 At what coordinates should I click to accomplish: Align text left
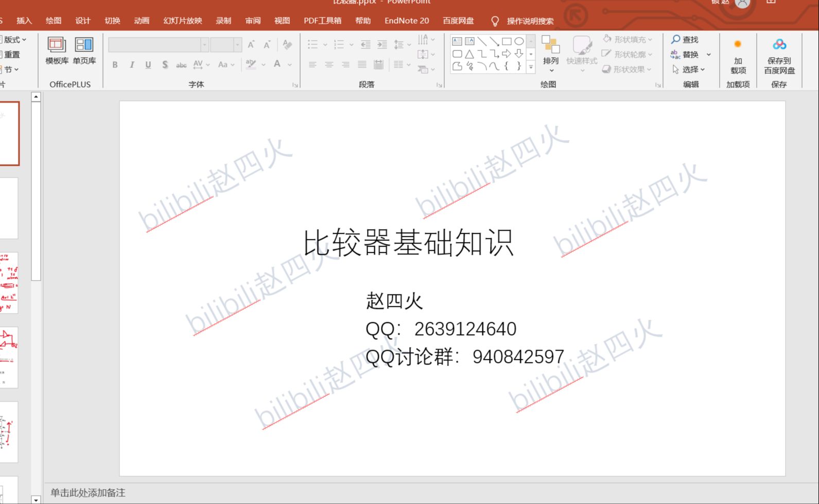(x=312, y=65)
